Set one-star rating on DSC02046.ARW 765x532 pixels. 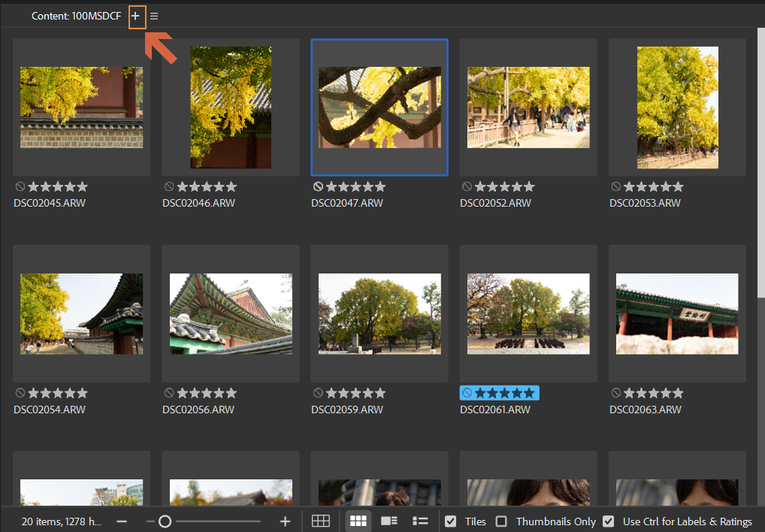tap(183, 186)
